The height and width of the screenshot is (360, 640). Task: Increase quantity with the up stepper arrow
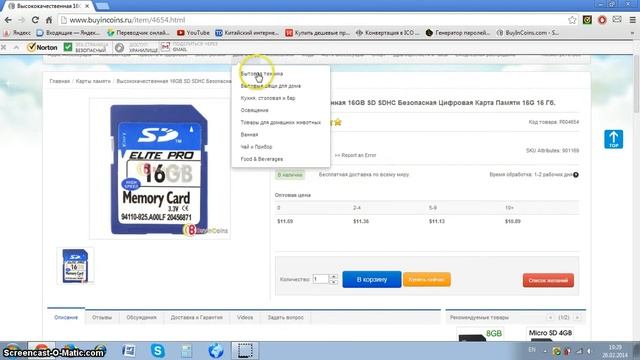tap(333, 277)
